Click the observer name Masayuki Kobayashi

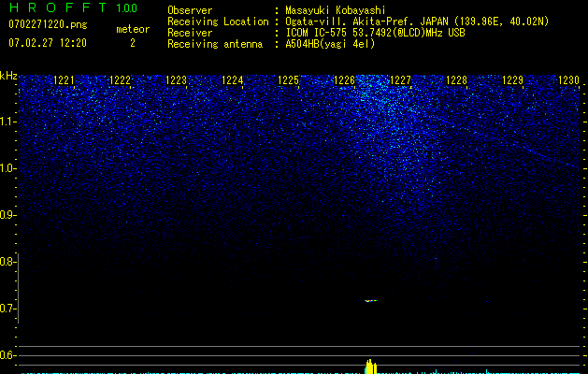(336, 10)
